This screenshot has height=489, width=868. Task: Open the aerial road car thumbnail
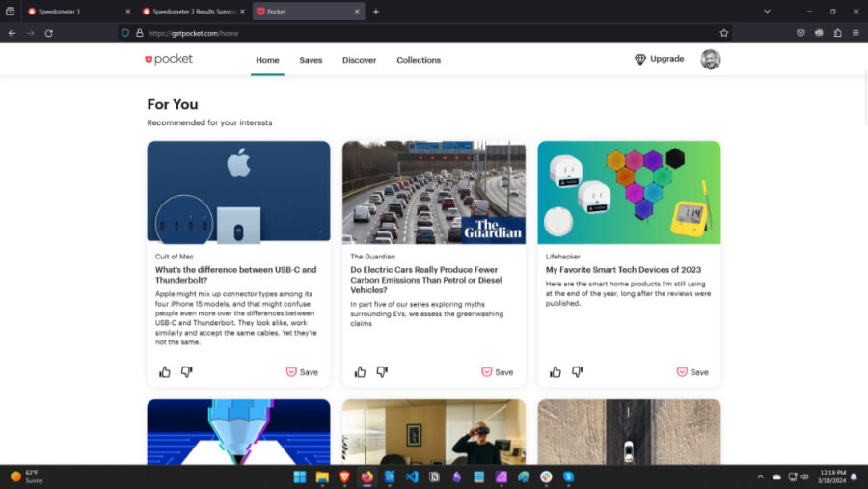pyautogui.click(x=629, y=432)
